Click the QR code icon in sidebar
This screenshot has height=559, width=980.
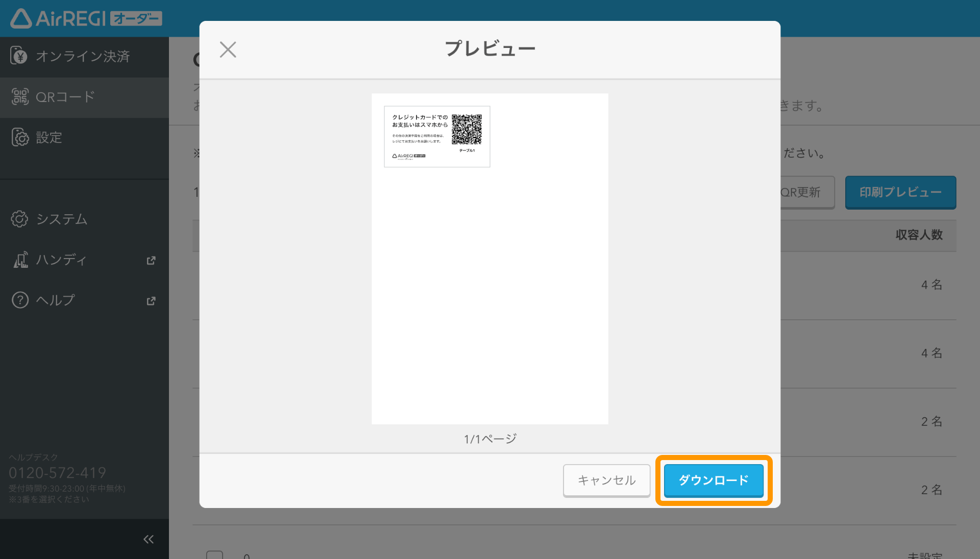[20, 96]
